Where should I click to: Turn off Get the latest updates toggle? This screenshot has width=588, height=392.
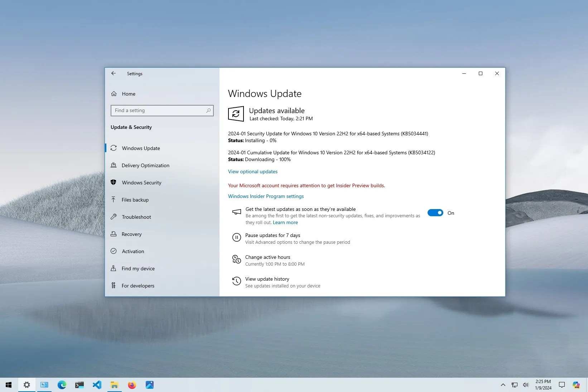click(x=435, y=213)
